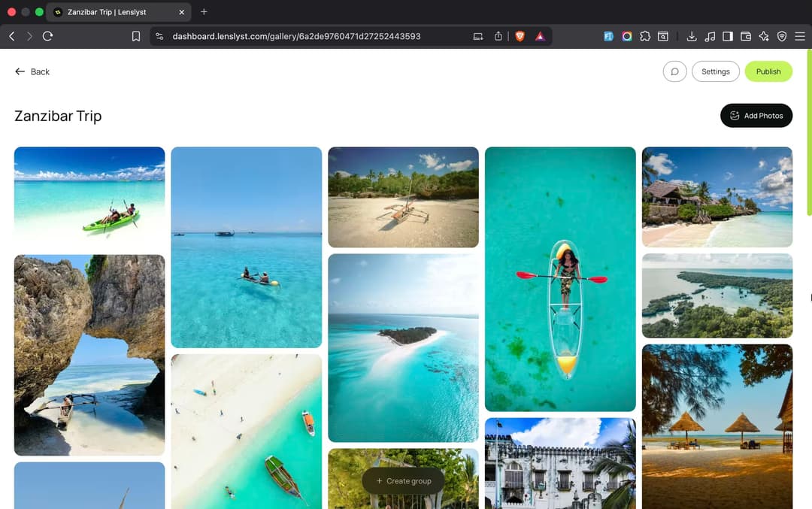Screen dimensions: 812x509
Task: Click the share icon in address bar
Action: pyautogui.click(x=498, y=36)
